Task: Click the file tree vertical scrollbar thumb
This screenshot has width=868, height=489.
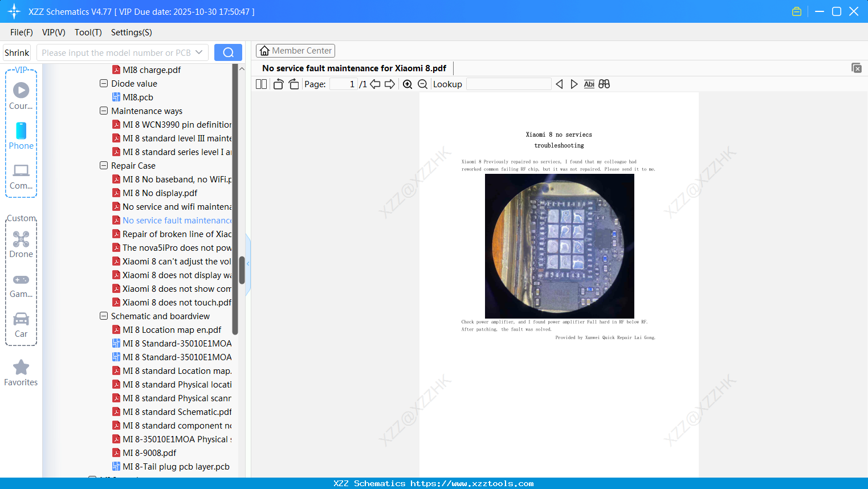Action: pos(242,270)
